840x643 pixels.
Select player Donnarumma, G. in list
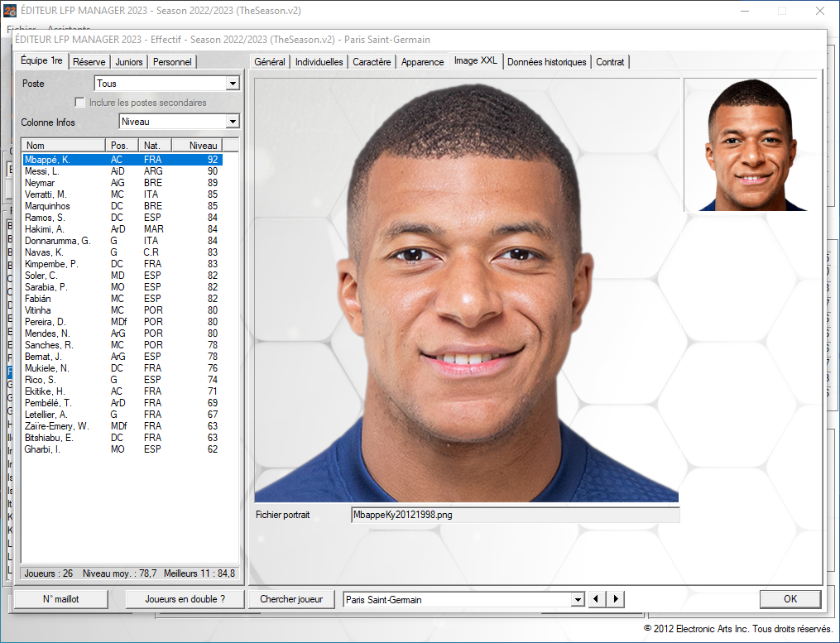(x=122, y=241)
